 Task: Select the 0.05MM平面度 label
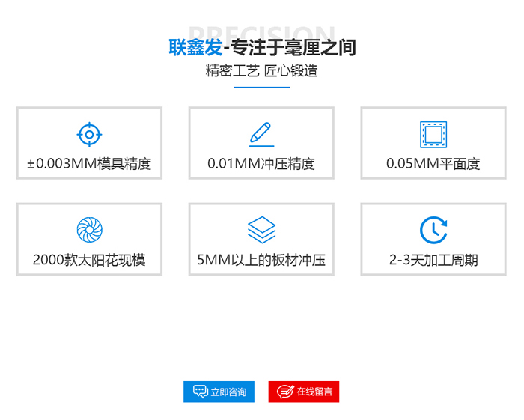tap(433, 164)
